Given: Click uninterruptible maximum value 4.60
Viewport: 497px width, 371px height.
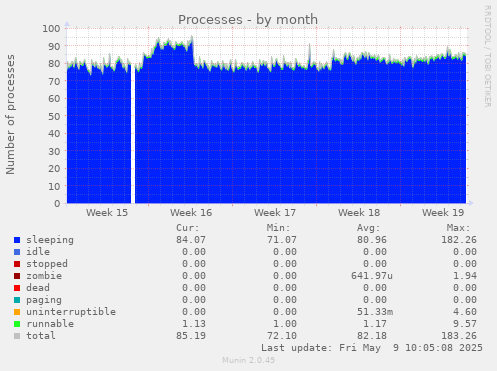Looking at the screenshot, I should click(465, 312).
